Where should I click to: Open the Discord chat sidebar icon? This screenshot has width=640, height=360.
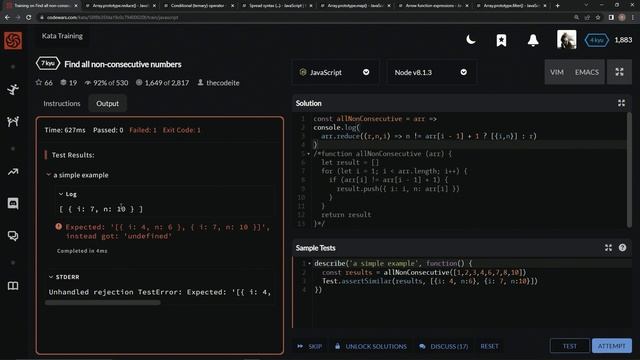pos(13,203)
